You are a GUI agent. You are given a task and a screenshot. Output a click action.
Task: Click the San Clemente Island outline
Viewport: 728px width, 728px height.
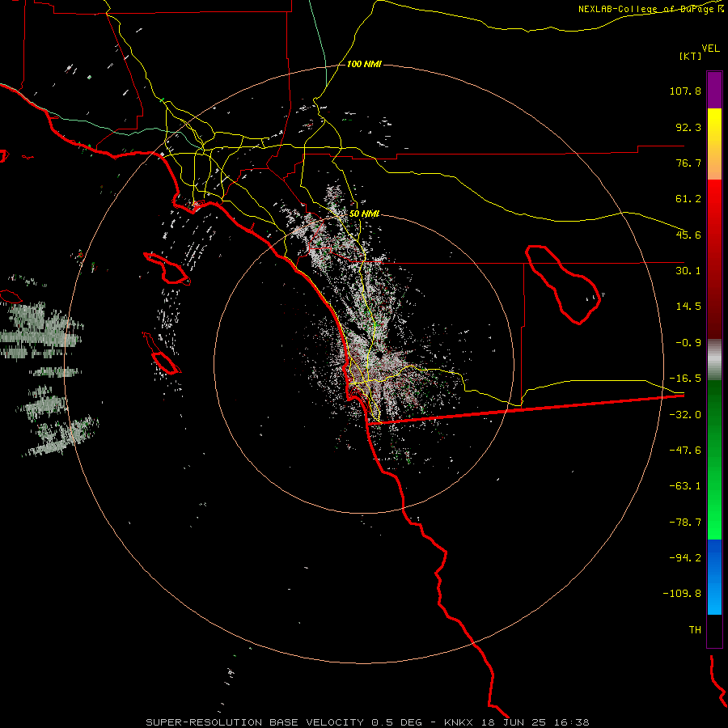(x=162, y=353)
